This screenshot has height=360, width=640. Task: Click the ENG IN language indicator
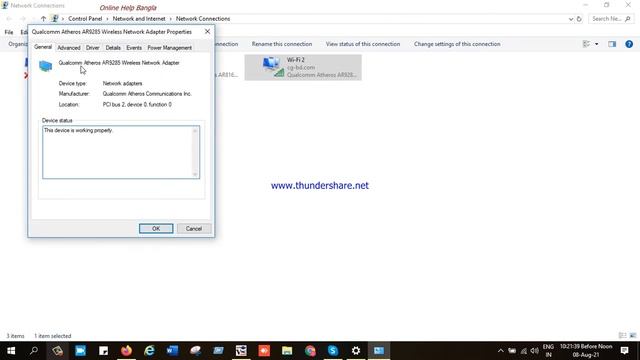point(548,351)
